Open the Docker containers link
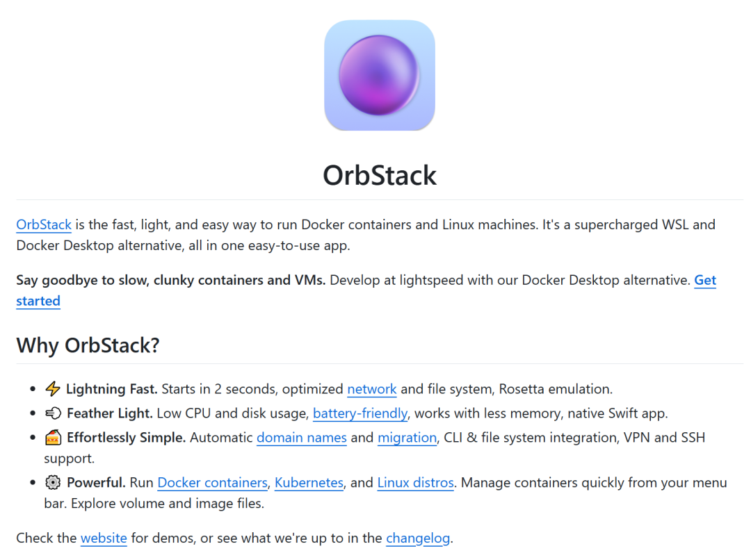This screenshot has width=751, height=560. coord(213,482)
